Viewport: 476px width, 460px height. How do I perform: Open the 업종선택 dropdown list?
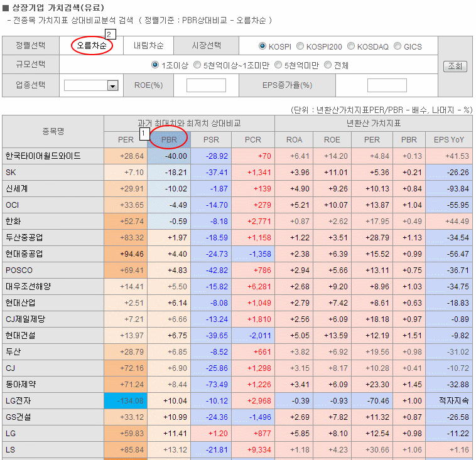pyautogui.click(x=91, y=85)
